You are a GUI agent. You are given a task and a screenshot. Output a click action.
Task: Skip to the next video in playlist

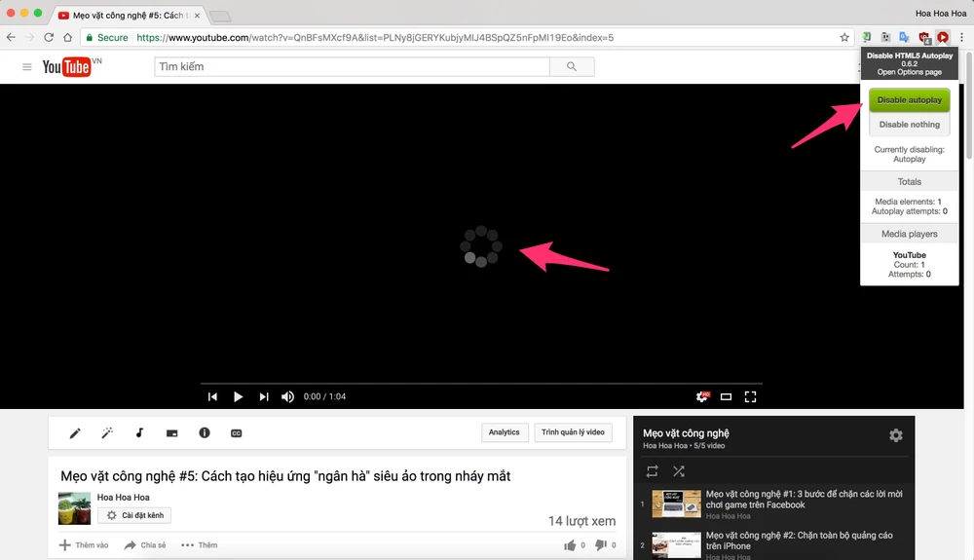(x=264, y=396)
